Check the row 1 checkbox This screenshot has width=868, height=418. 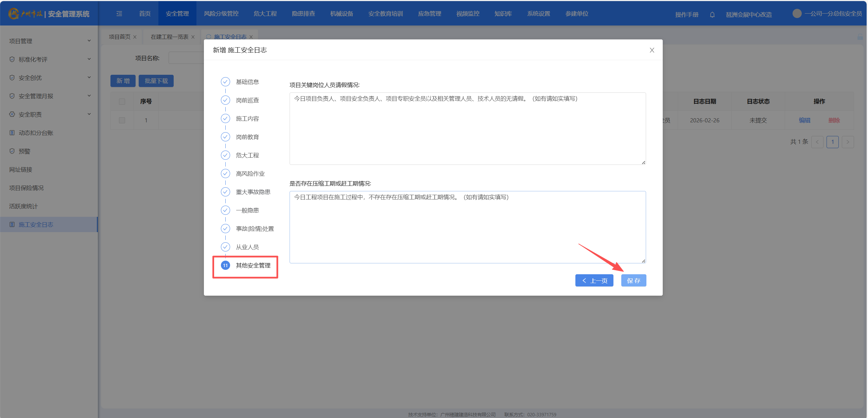122,120
